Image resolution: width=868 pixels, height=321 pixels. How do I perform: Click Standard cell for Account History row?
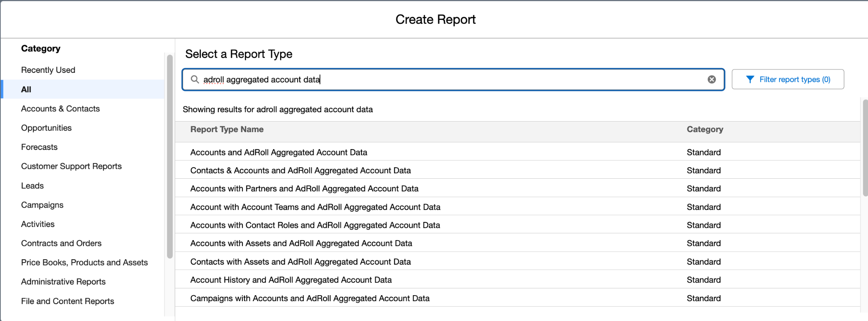(704, 280)
